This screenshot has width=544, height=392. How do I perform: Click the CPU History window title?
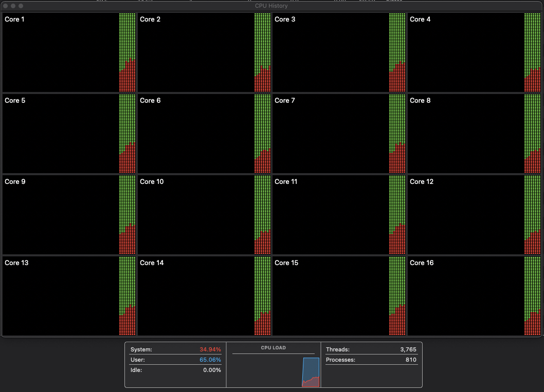[x=271, y=6]
